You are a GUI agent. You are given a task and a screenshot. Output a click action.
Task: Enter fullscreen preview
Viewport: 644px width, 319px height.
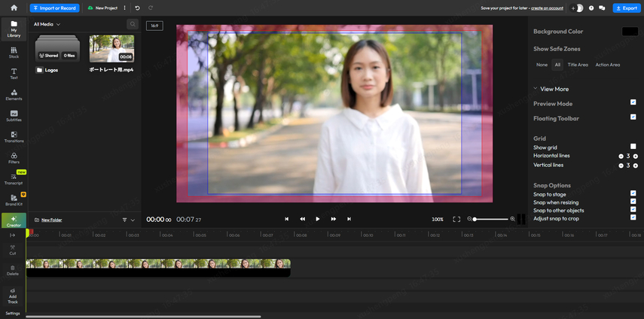(456, 220)
